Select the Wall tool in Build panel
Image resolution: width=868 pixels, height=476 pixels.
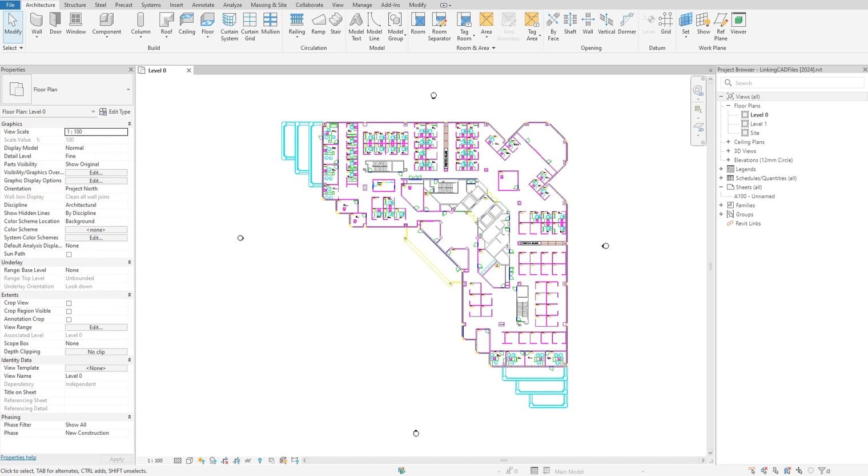(x=37, y=24)
